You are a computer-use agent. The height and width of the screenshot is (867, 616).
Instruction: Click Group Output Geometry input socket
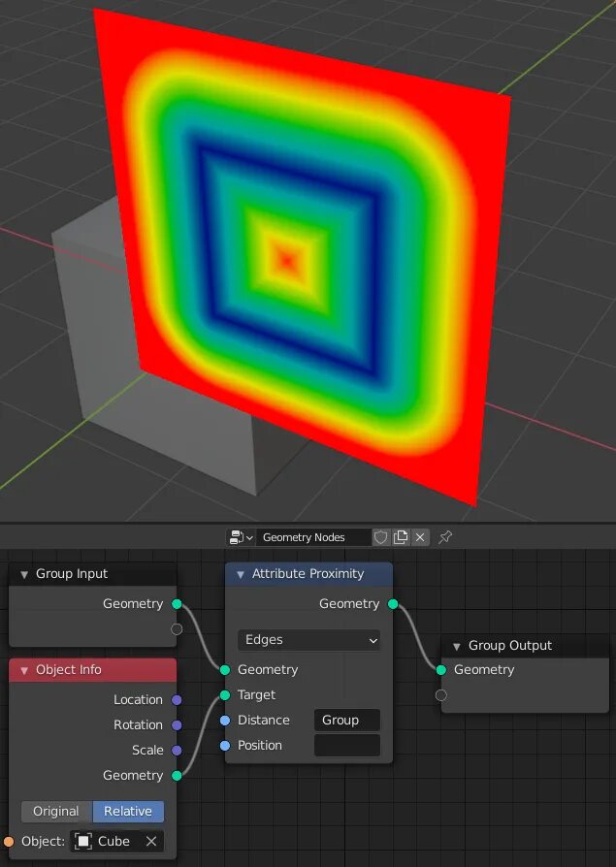tap(441, 670)
